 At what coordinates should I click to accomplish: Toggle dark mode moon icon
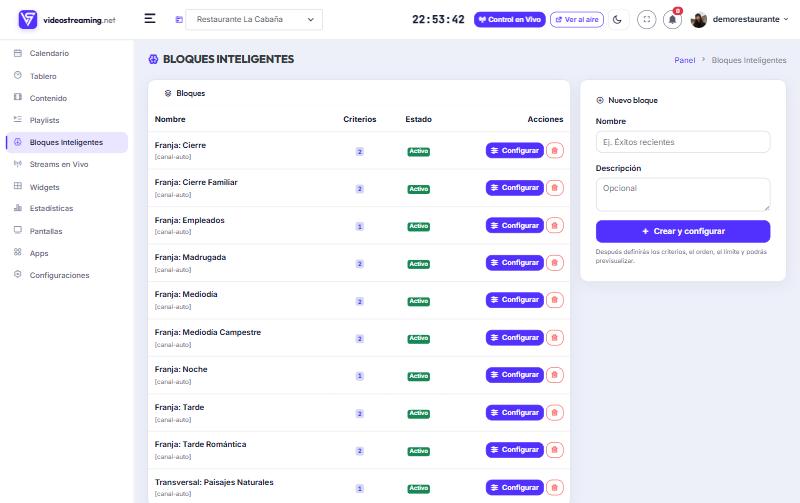[x=617, y=19]
